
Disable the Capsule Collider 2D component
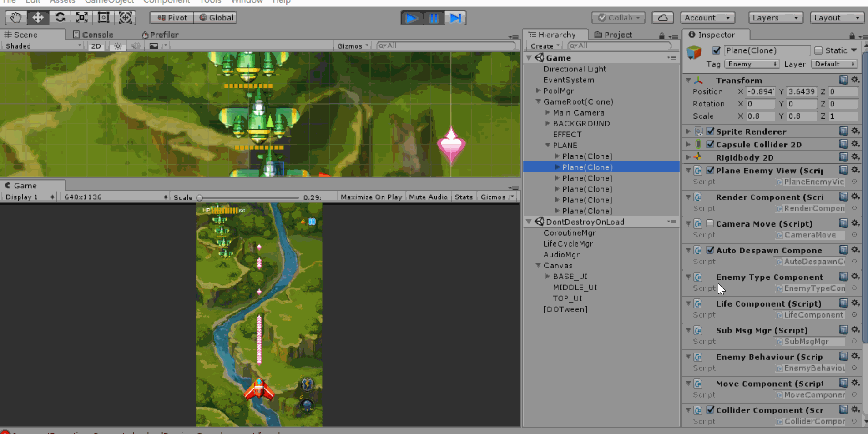[710, 144]
